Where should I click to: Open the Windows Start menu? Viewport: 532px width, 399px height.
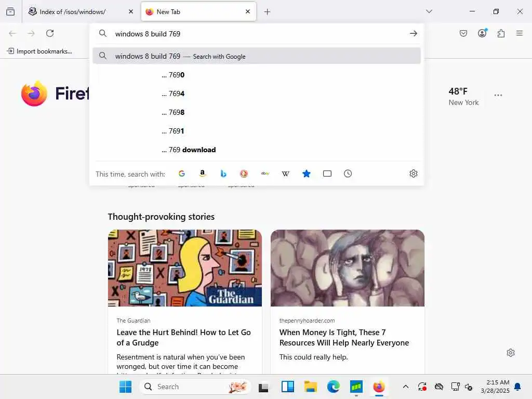126,387
